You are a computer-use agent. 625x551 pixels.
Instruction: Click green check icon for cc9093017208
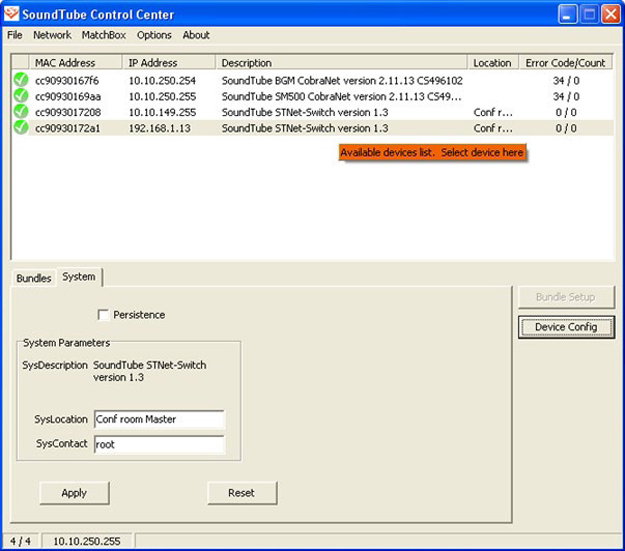(x=21, y=112)
